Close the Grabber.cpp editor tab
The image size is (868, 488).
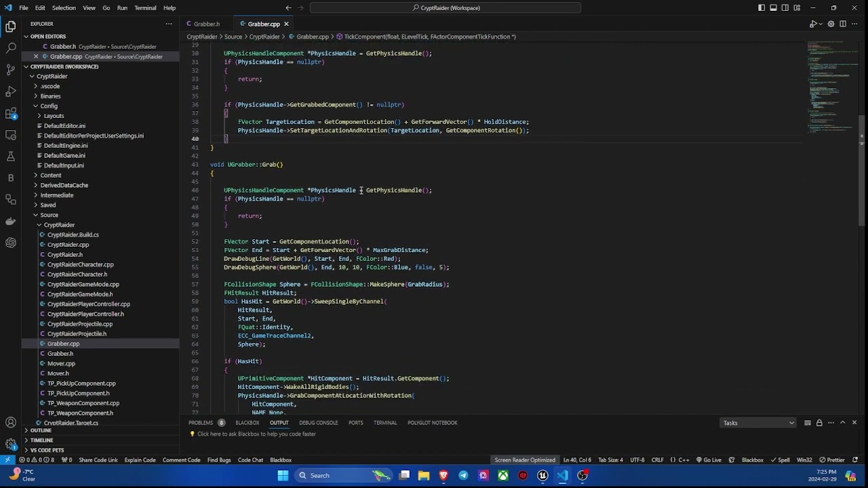pos(286,24)
